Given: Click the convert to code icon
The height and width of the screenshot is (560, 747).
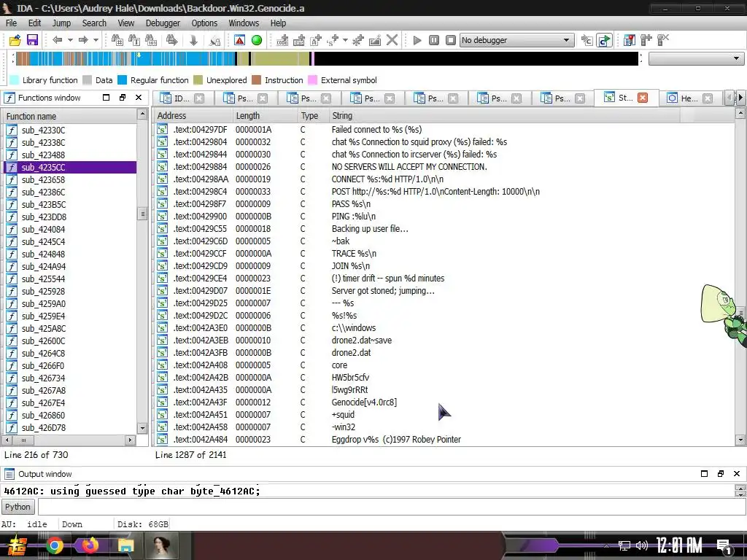Looking at the screenshot, I should tap(282, 40).
